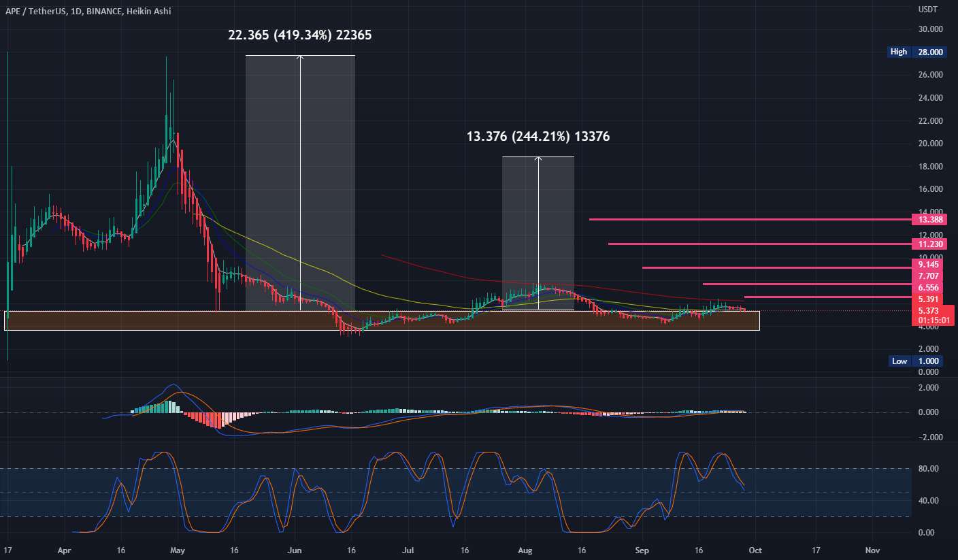Click the 13.388 pink price label
The width and height of the screenshot is (958, 560).
coord(929,220)
